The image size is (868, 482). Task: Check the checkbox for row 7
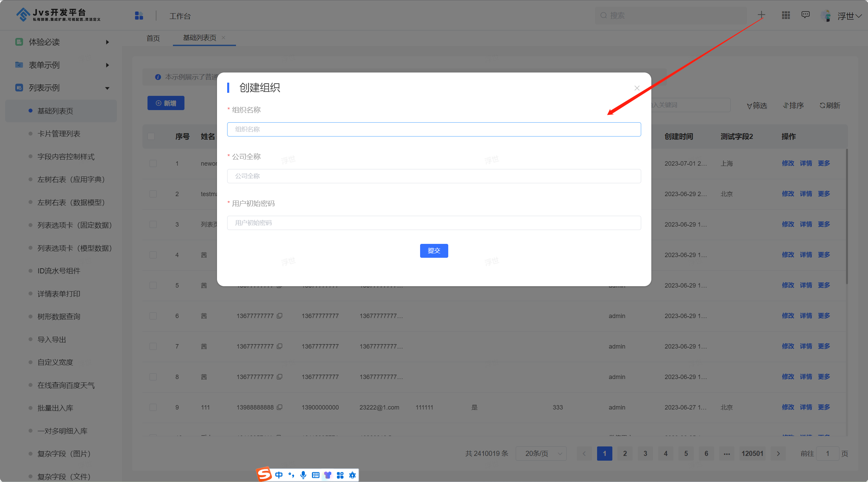[x=153, y=346]
